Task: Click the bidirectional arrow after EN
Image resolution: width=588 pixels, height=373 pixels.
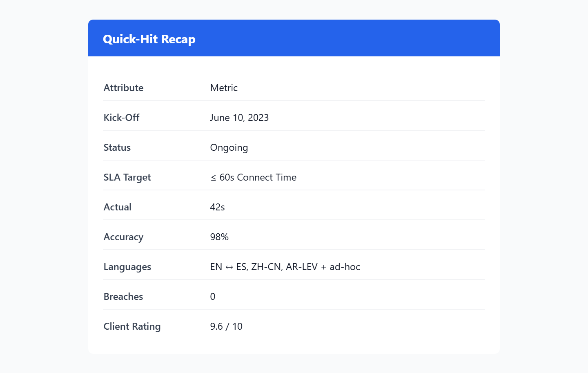Action: (x=229, y=267)
